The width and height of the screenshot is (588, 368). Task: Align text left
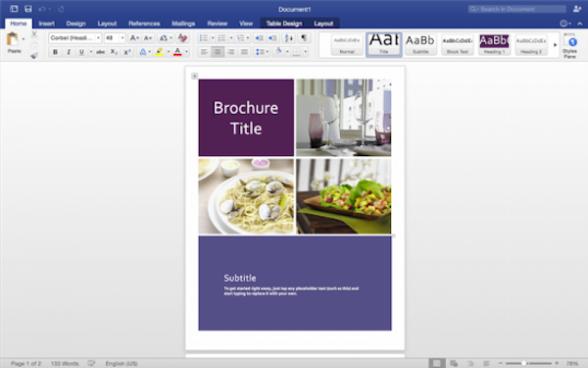[x=204, y=52]
